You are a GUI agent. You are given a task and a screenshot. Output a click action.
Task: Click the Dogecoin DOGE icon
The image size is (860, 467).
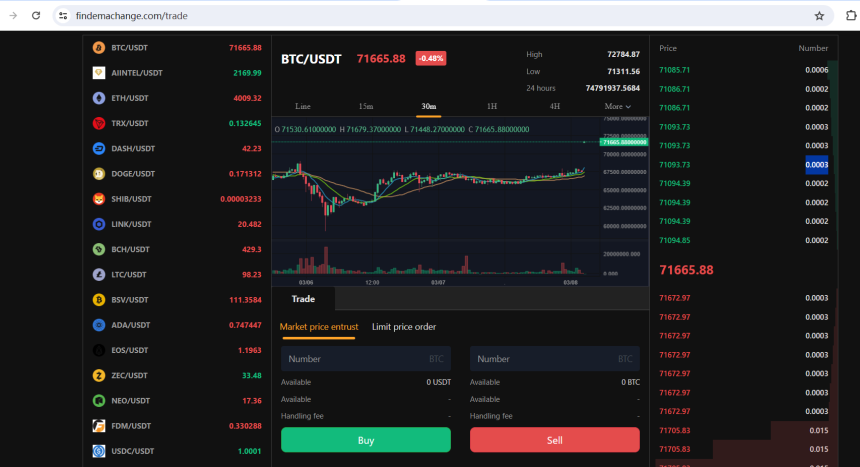(x=99, y=173)
